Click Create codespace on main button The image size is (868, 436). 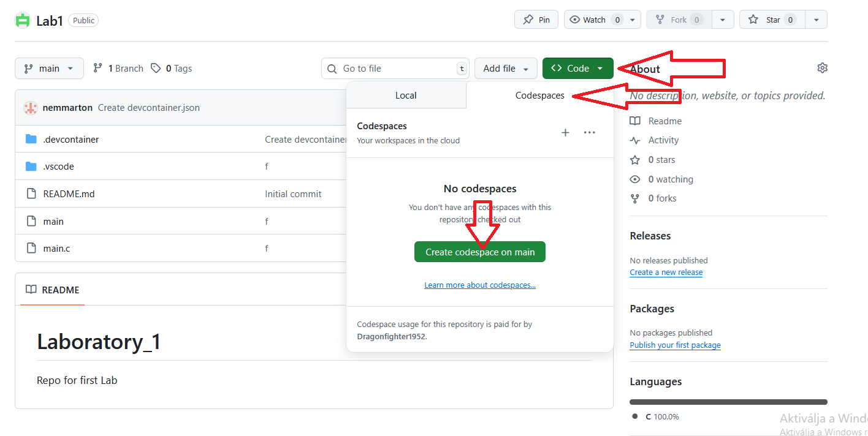pos(479,252)
